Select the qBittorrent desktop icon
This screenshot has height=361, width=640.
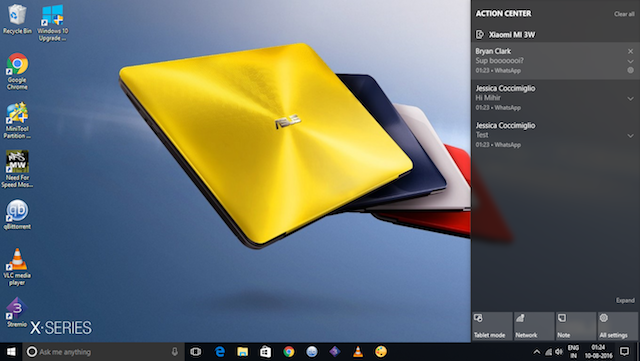pyautogui.click(x=17, y=214)
